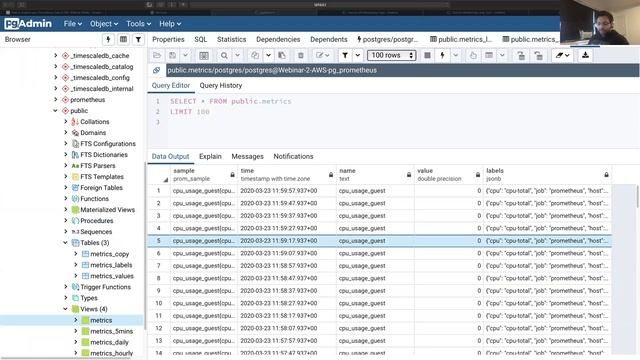
Task: Click the Commit icon in toolbar
Action: point(521,55)
